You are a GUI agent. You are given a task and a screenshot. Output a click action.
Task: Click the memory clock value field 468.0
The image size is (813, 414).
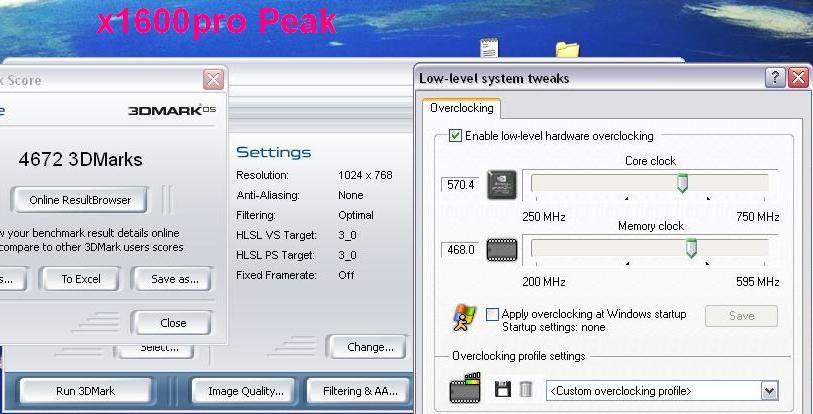460,250
